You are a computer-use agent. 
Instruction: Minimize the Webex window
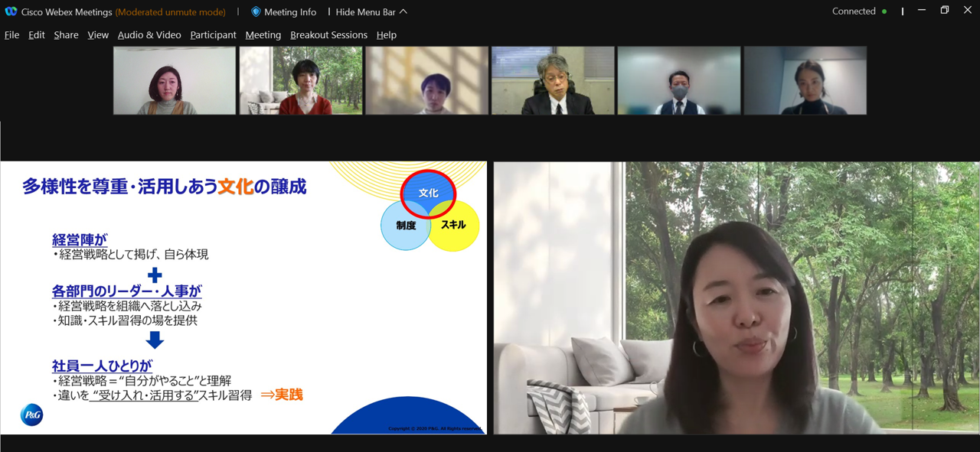[922, 11]
